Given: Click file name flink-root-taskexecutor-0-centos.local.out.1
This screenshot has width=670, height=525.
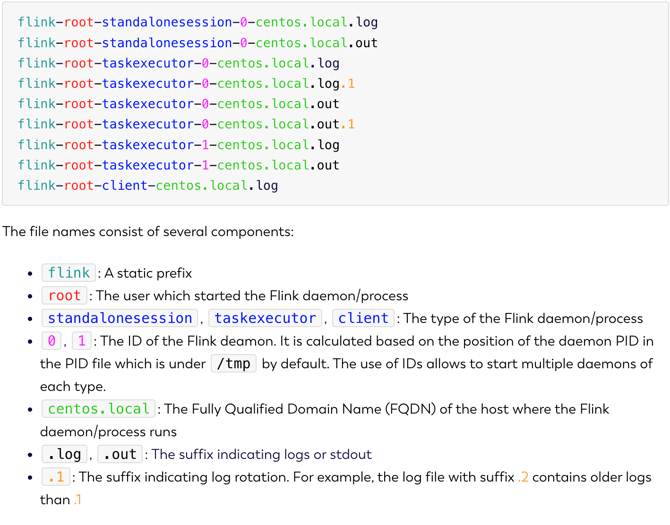Looking at the screenshot, I should (x=186, y=124).
